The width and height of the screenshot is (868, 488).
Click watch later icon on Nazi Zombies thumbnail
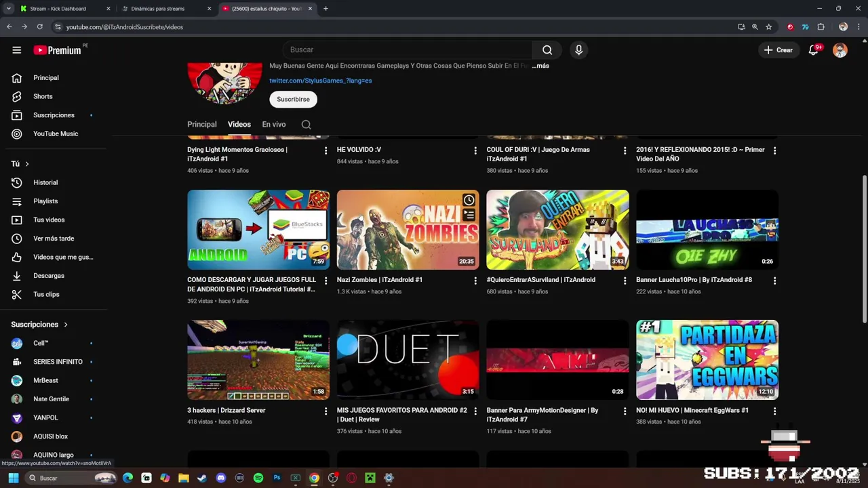(469, 200)
